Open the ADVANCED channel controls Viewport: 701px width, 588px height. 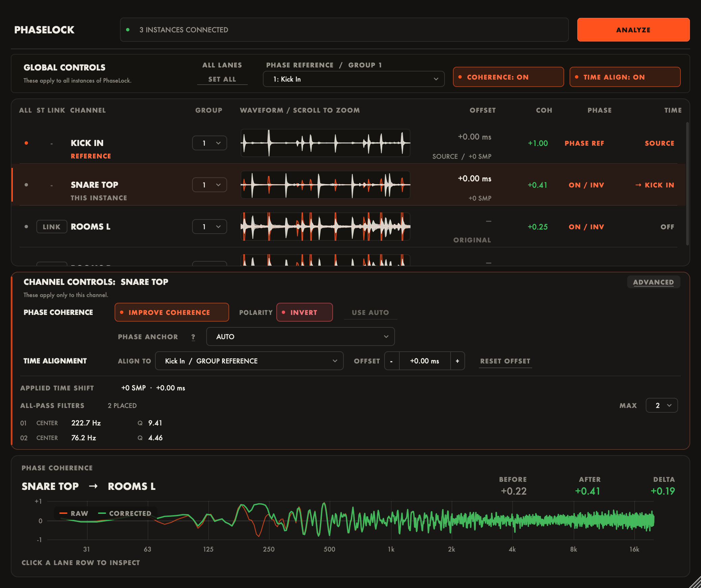pyautogui.click(x=653, y=282)
